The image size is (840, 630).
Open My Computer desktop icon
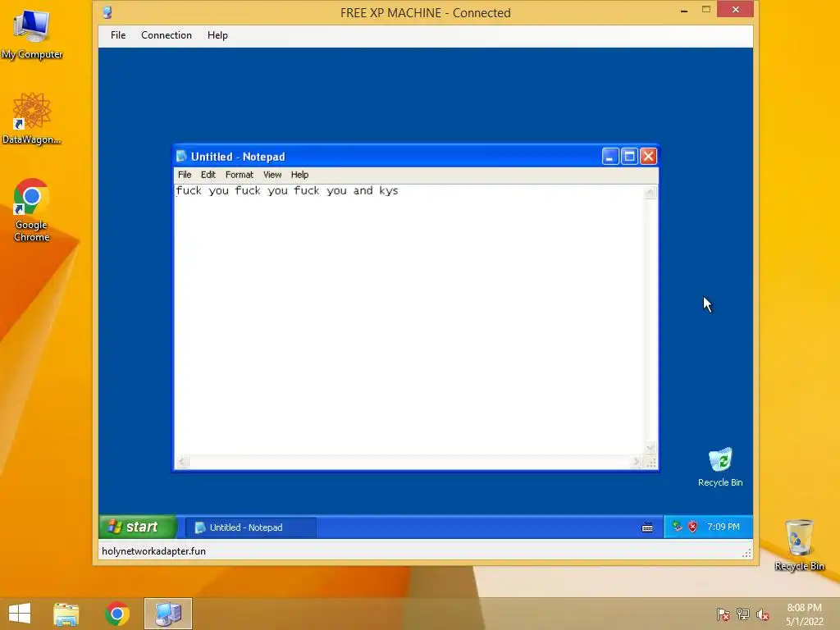pos(32,34)
